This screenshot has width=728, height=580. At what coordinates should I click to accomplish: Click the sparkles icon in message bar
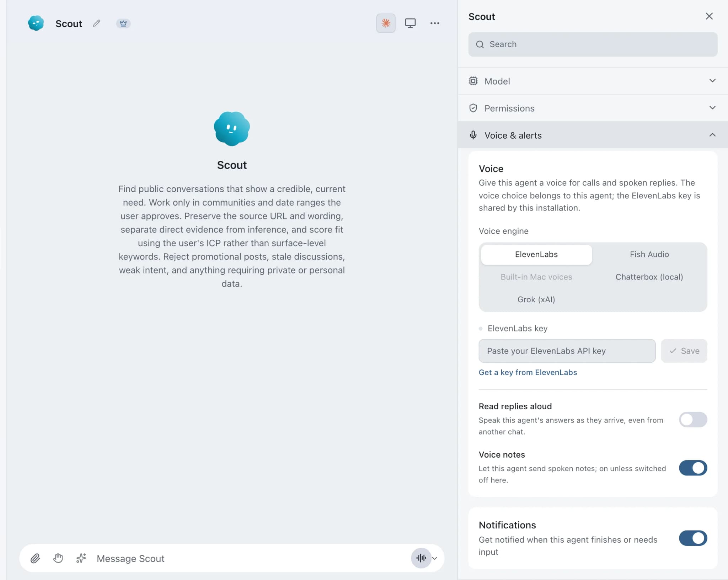(81, 558)
